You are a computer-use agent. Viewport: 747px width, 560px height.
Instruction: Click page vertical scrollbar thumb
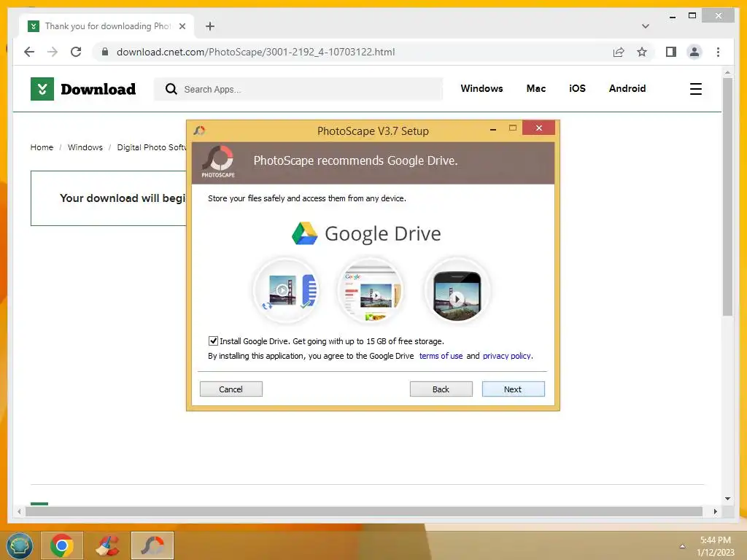coord(727,197)
